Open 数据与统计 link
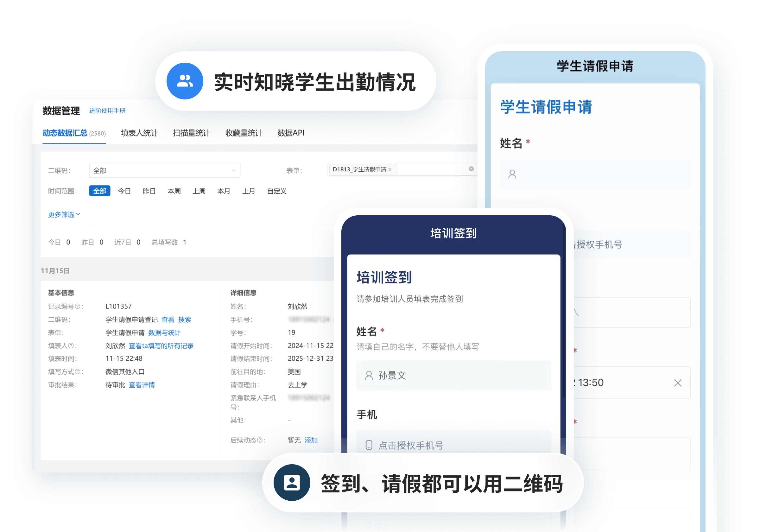Image resolution: width=760 pixels, height=532 pixels. pyautogui.click(x=165, y=333)
